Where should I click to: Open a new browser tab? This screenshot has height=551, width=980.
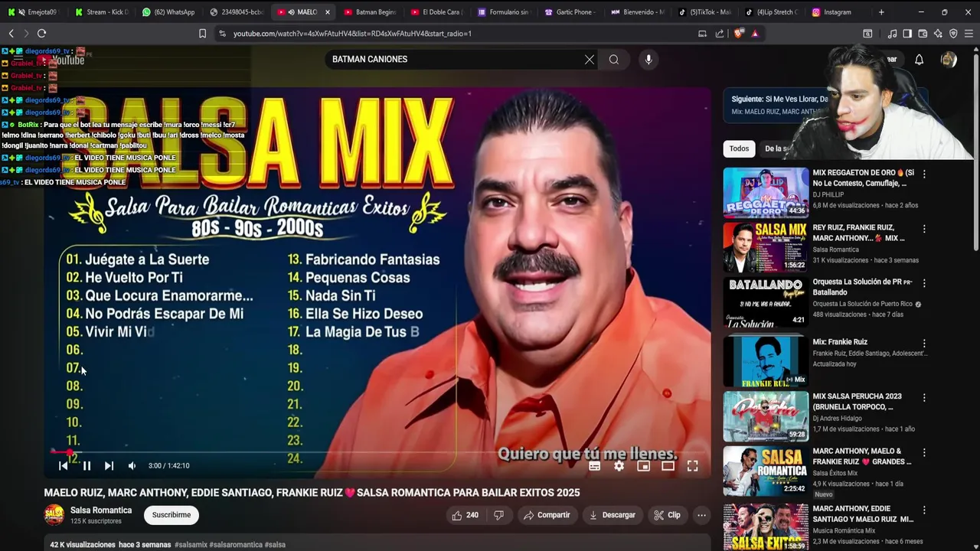pyautogui.click(x=881, y=12)
